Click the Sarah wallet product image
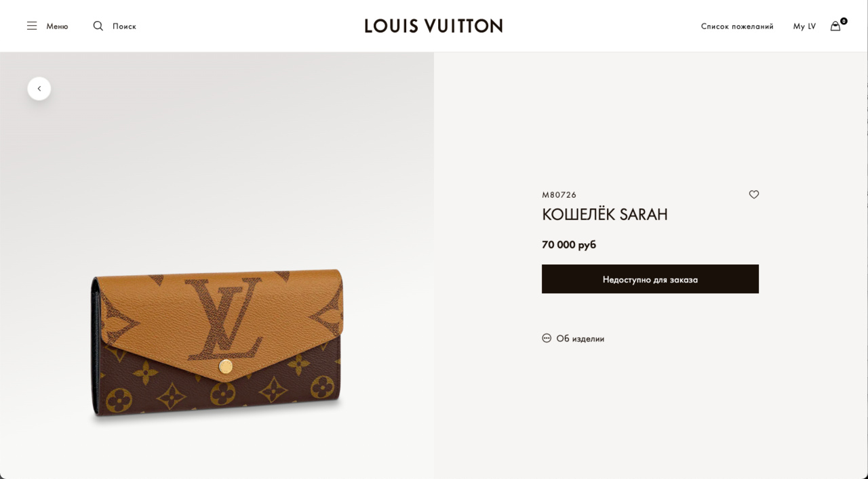 [x=217, y=346]
